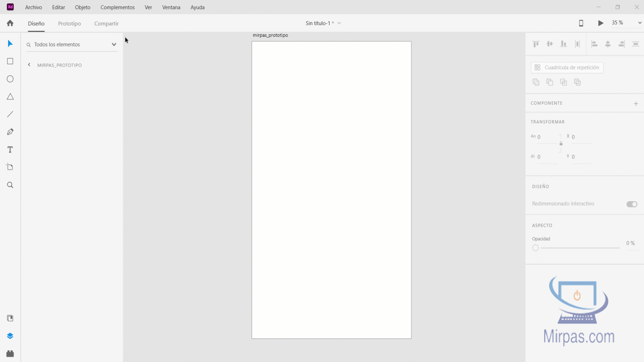Select the Pen tool
The width and height of the screenshot is (644, 362).
(x=10, y=132)
